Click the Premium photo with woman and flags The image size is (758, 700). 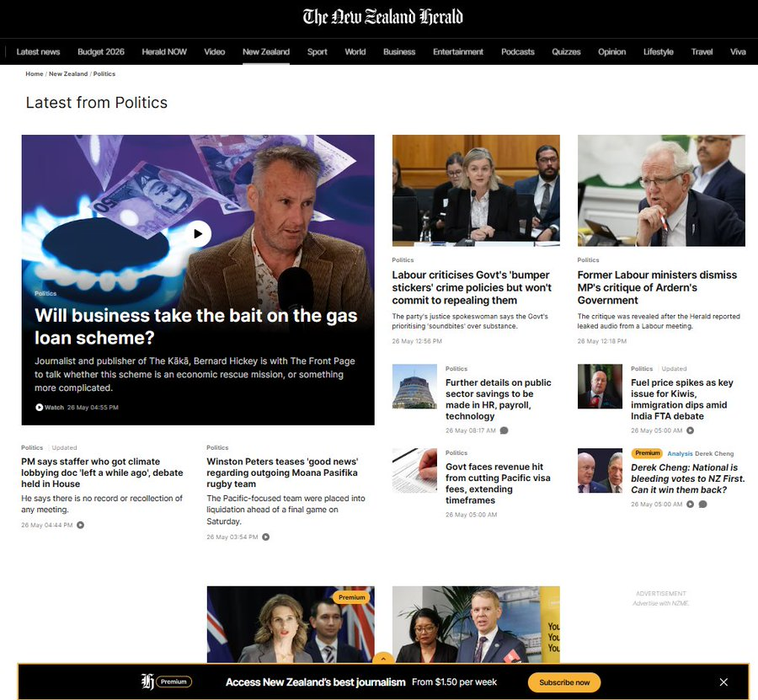tap(291, 624)
